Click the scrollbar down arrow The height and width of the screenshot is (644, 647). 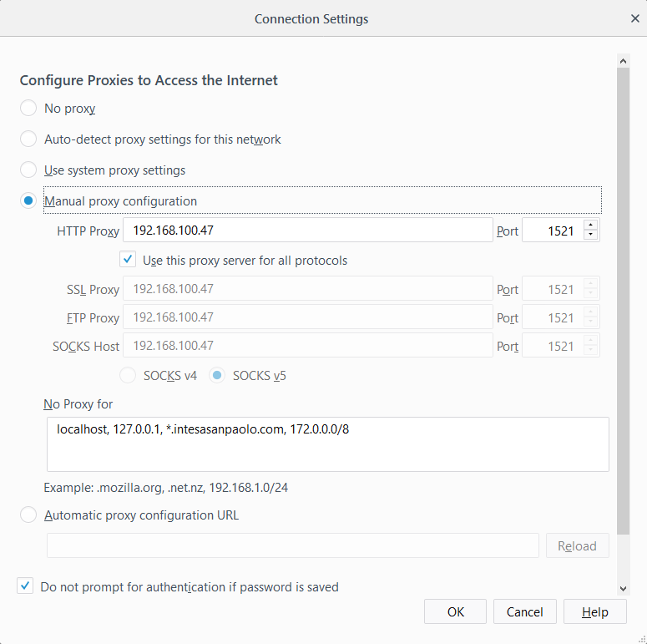coord(623,588)
